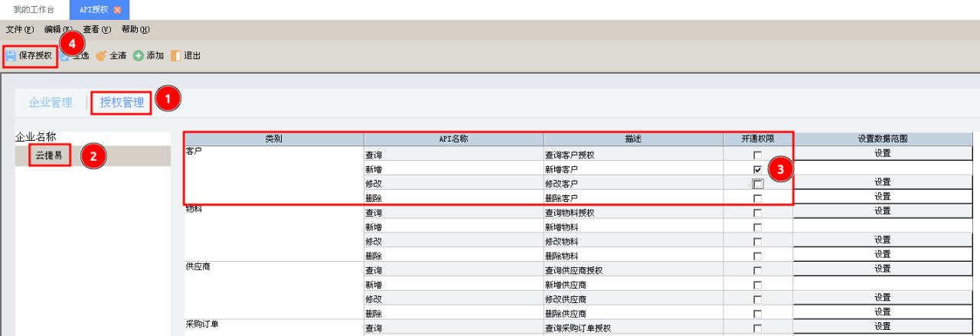Switch to the 企业管理 tab
Viewport: 980px width, 336px height.
(x=51, y=103)
